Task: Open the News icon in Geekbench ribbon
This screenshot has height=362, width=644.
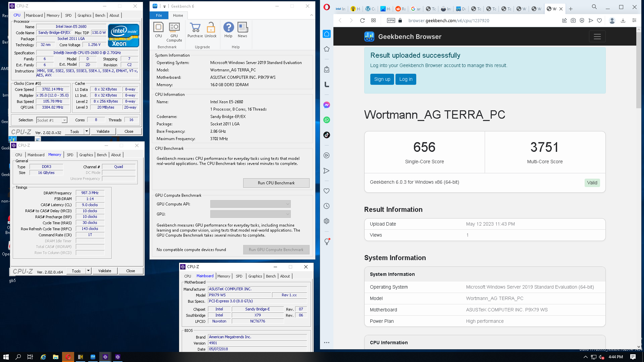Action: point(243,29)
